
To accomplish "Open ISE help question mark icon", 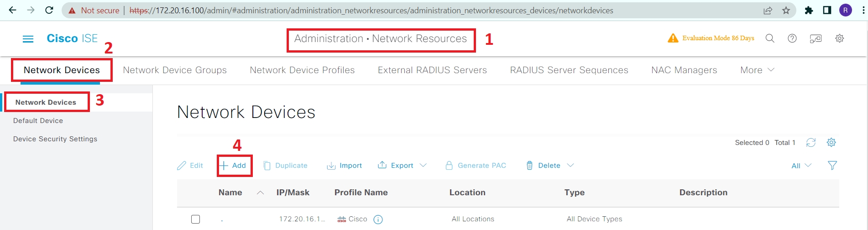I will point(792,38).
